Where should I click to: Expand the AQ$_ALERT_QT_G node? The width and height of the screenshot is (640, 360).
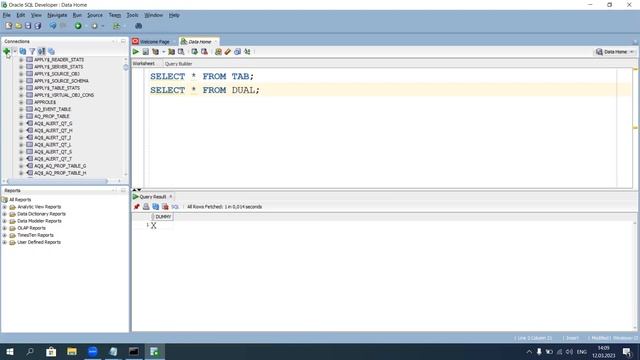coord(21,123)
